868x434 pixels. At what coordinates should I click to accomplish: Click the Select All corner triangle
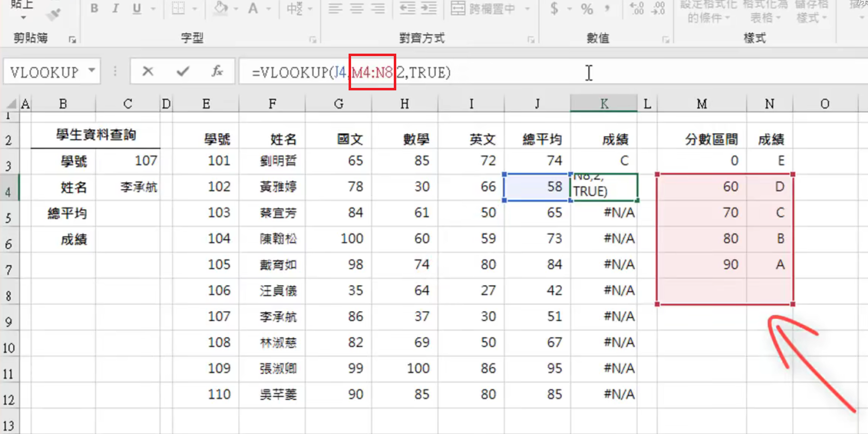click(11, 104)
